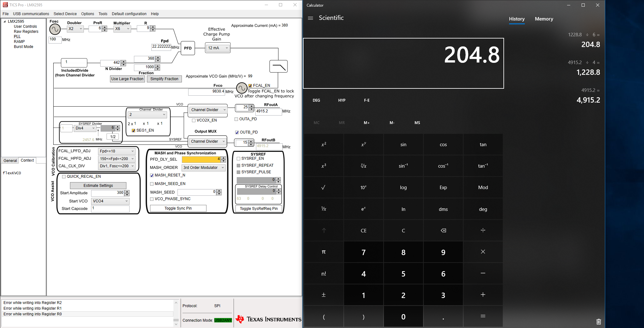
Task: Click the Calculator pi key
Action: tap(323, 252)
